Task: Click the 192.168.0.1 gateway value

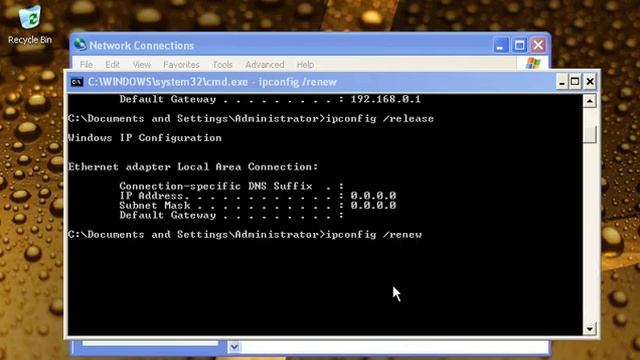Action: 385,99
